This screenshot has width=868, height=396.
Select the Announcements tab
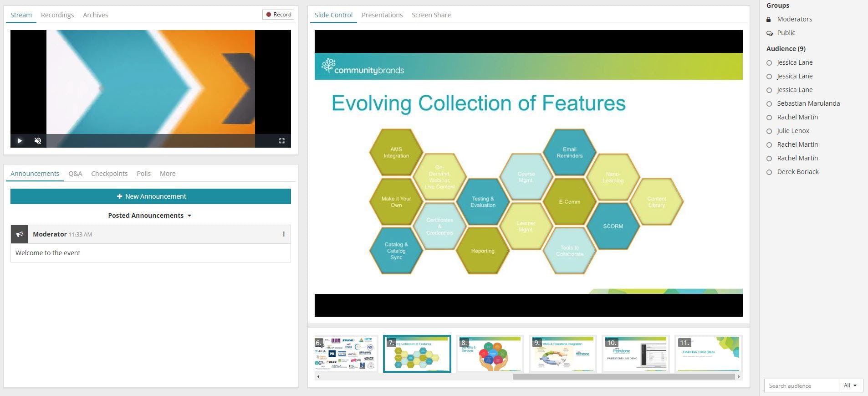click(x=35, y=174)
